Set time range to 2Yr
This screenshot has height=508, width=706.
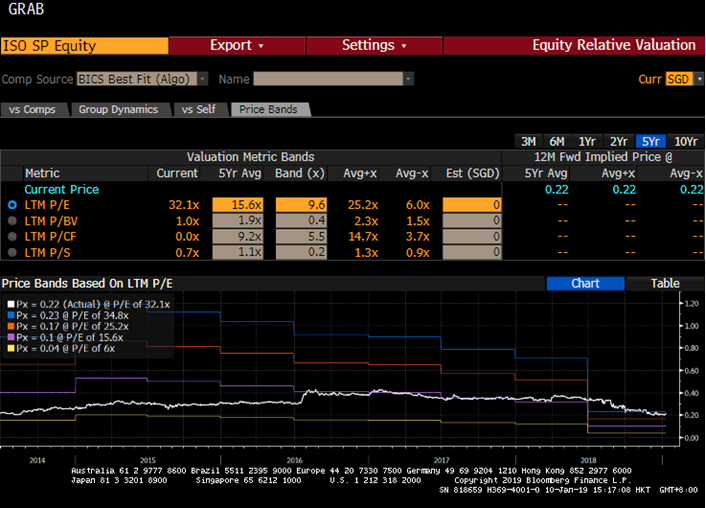(x=619, y=141)
